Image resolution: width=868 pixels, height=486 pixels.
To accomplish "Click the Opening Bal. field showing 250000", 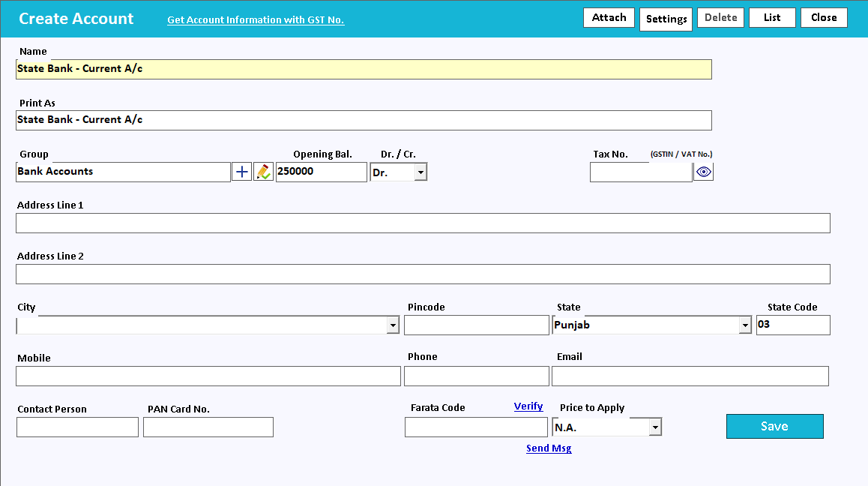I will point(322,172).
